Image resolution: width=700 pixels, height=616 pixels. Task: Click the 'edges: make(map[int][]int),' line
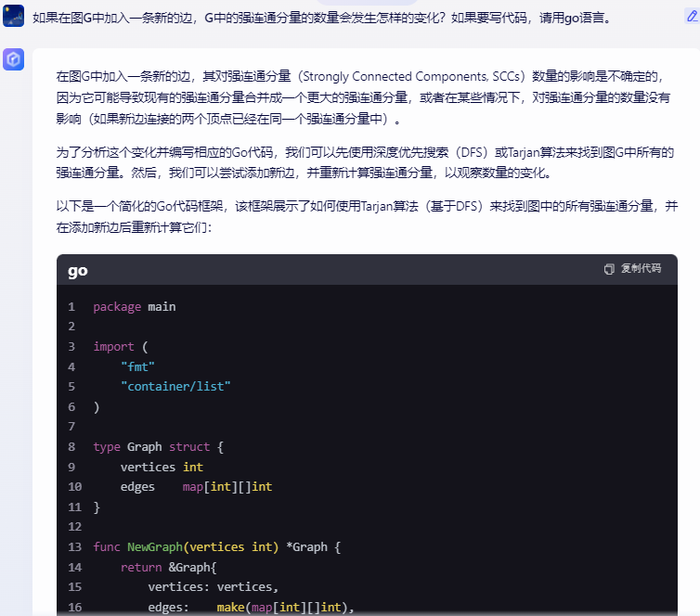(x=251, y=608)
